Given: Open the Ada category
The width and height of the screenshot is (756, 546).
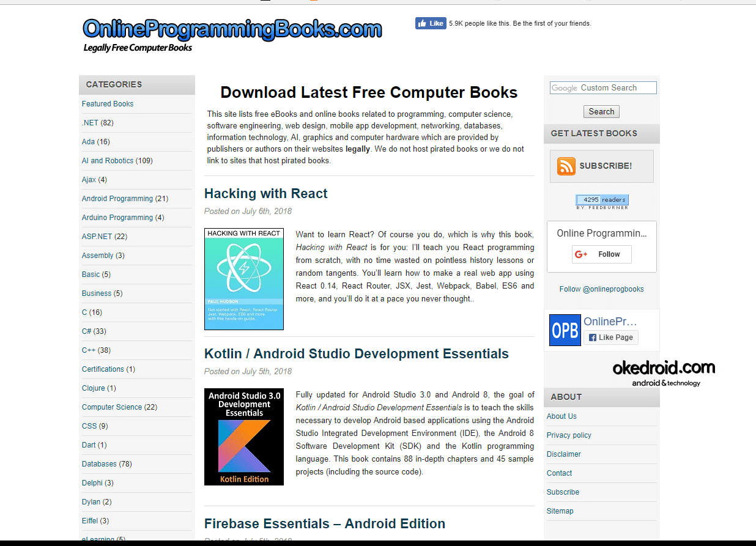Looking at the screenshot, I should pos(88,142).
